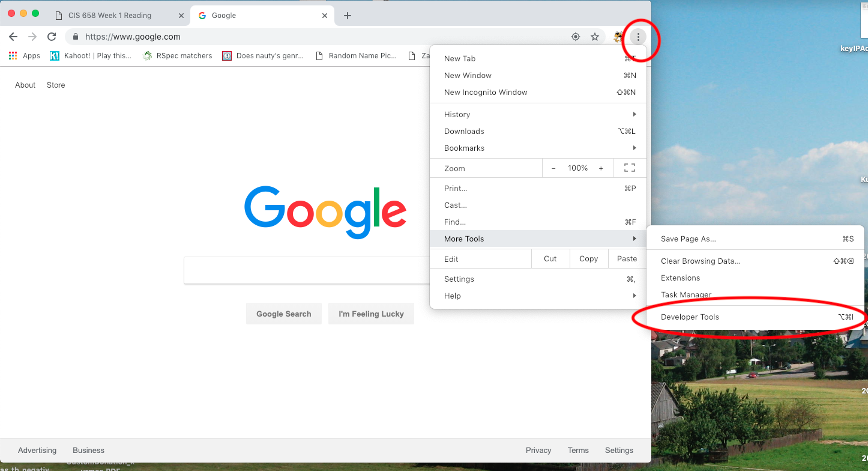Click the location target icon in address bar
This screenshot has width=868, height=471.
[x=576, y=37]
